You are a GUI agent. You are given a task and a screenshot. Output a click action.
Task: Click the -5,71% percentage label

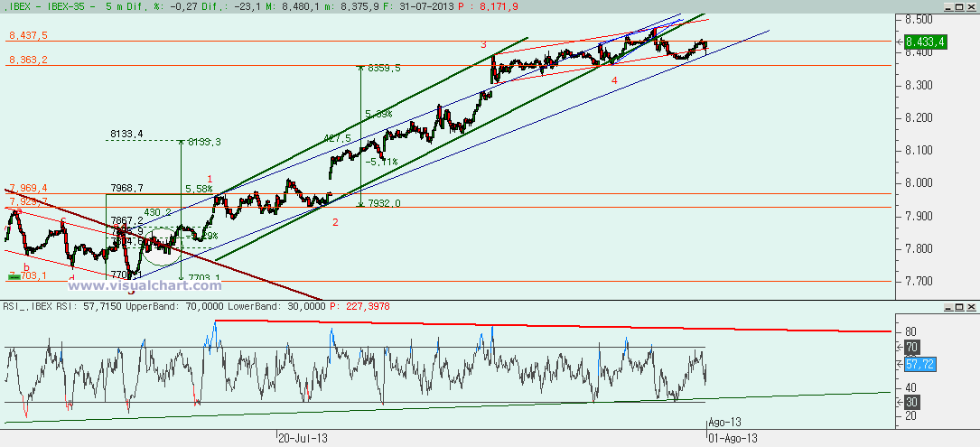tap(381, 162)
